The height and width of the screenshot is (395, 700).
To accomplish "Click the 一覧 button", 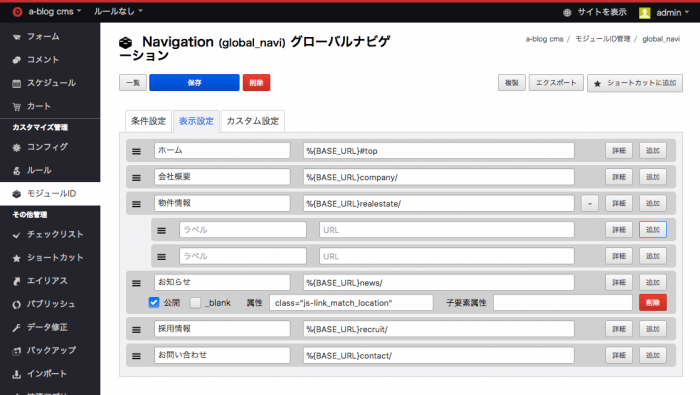I will 133,83.
